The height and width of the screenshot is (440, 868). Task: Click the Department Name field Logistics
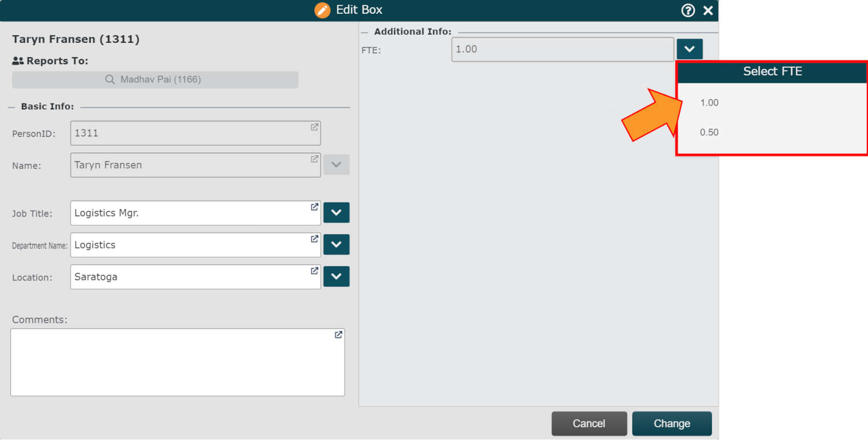(196, 245)
